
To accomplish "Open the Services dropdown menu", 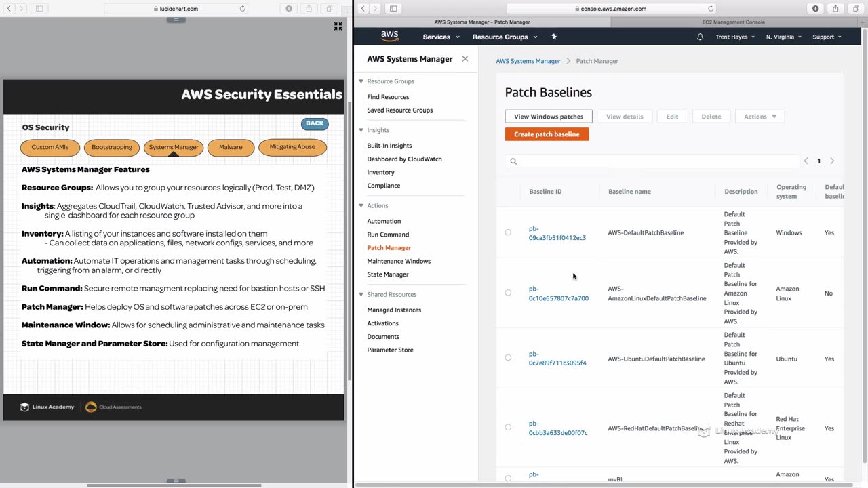I will tap(441, 37).
